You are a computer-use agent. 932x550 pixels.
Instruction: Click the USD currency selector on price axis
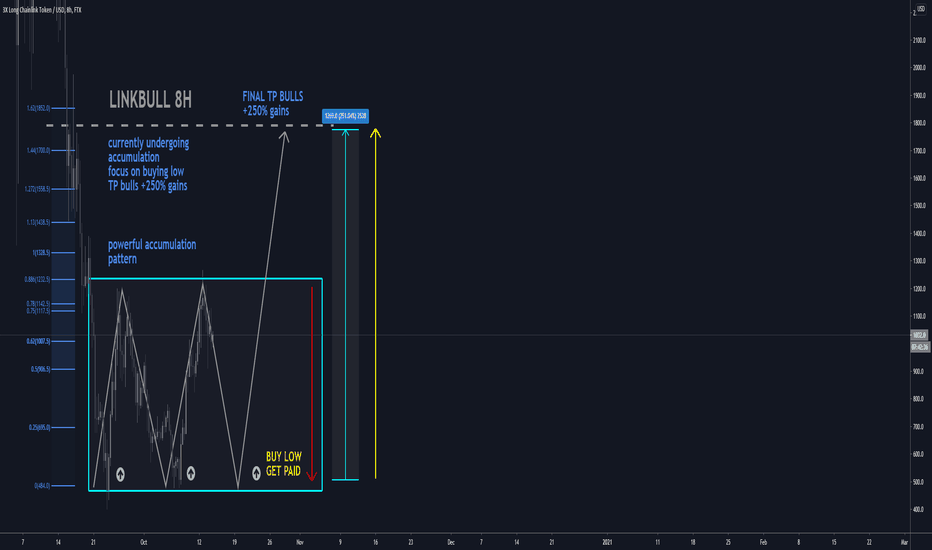[x=921, y=8]
